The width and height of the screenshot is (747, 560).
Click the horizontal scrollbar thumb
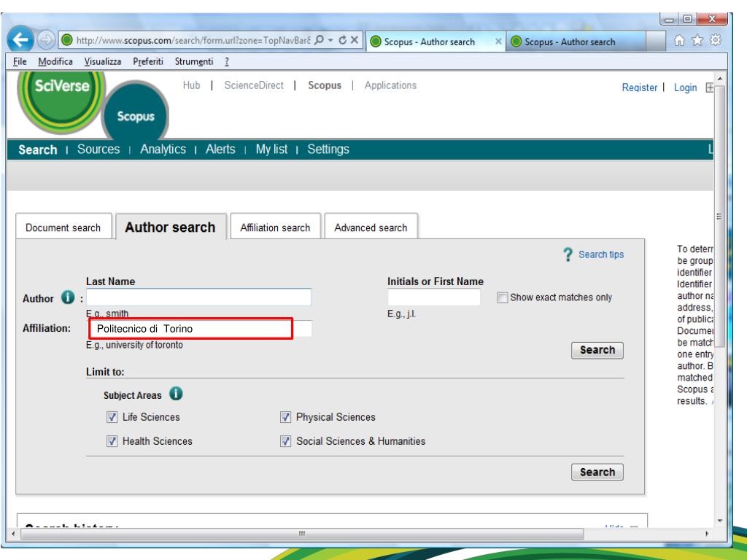point(302,534)
